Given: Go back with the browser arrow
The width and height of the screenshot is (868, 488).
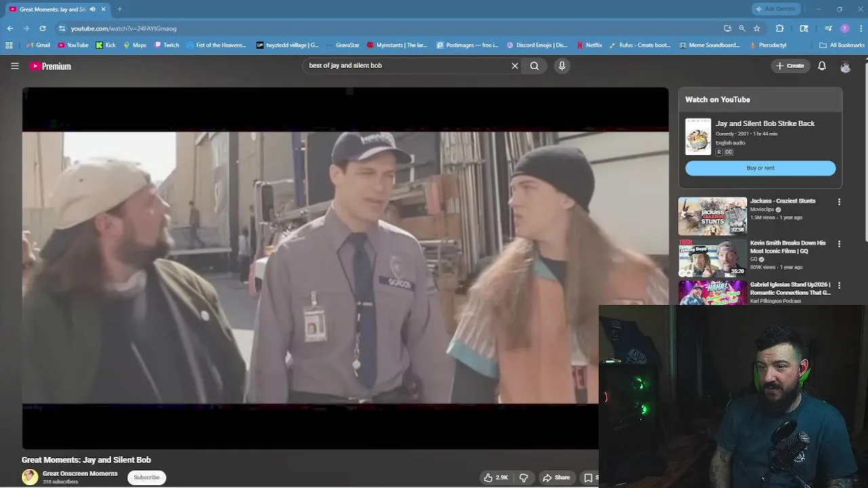Looking at the screenshot, I should pyautogui.click(x=10, y=28).
